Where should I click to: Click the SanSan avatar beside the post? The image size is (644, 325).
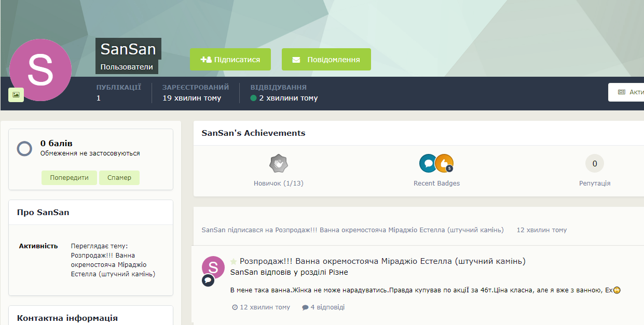pyautogui.click(x=213, y=267)
